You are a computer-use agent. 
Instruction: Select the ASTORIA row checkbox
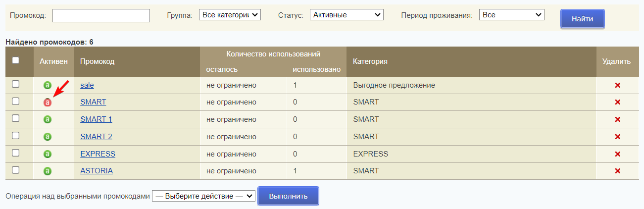coord(15,170)
